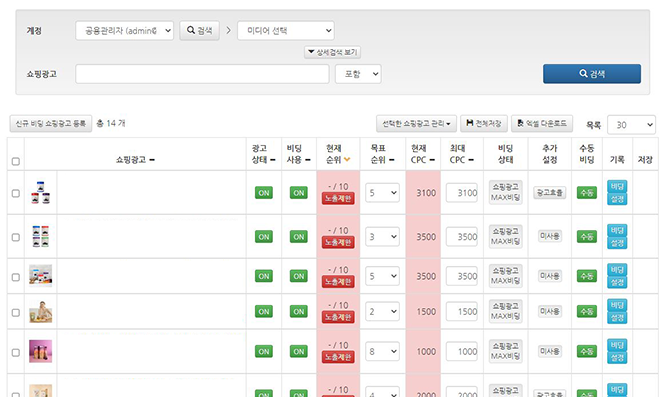Open the 계정 공용관리자 account dropdown
Image resolution: width=663 pixels, height=397 pixels.
124,30
